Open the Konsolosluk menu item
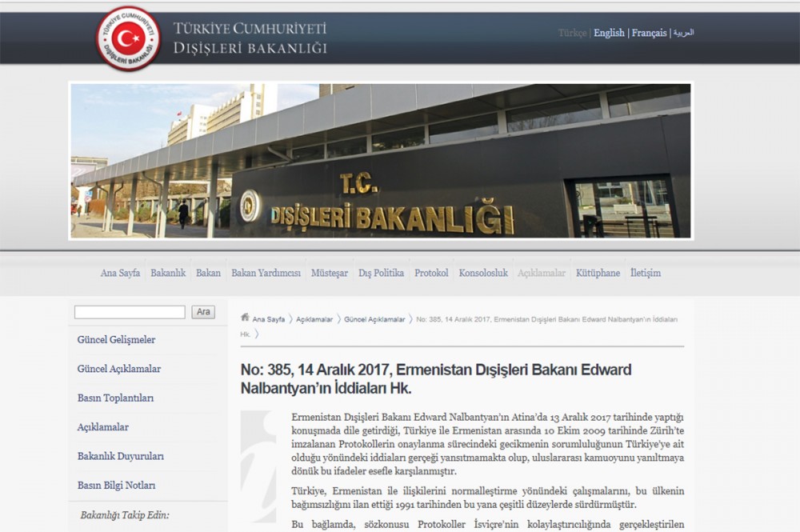Viewport: 800px width, 532px height. [483, 273]
